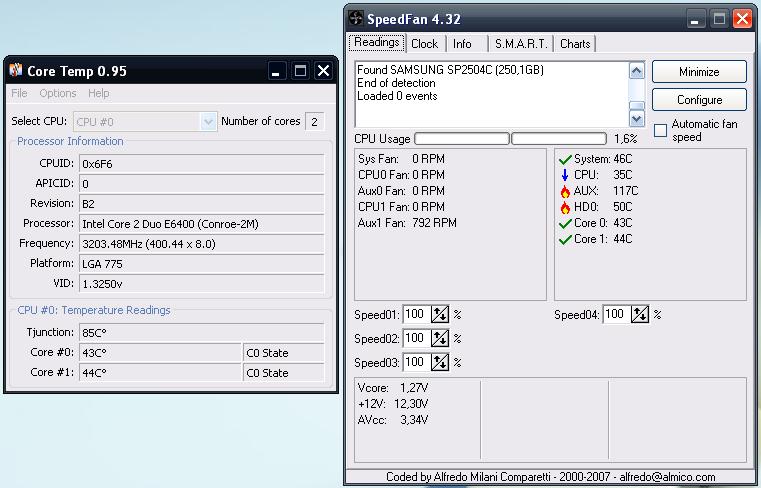Click the C0 State cell for Core #1
The image size is (761, 488).
pos(283,372)
